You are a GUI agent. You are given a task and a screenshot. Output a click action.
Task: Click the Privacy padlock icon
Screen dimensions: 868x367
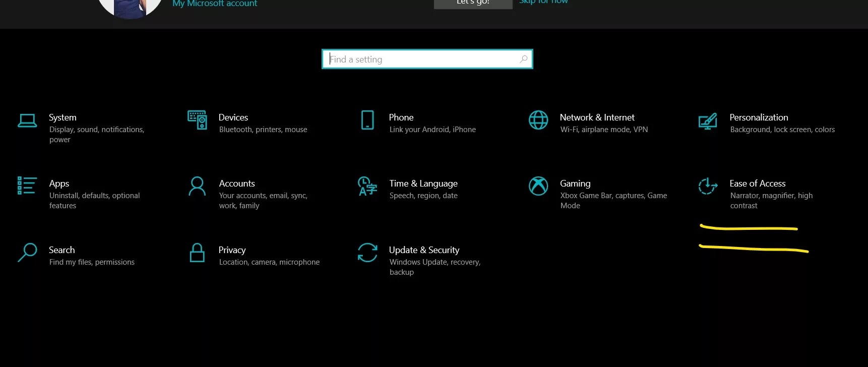pos(197,253)
